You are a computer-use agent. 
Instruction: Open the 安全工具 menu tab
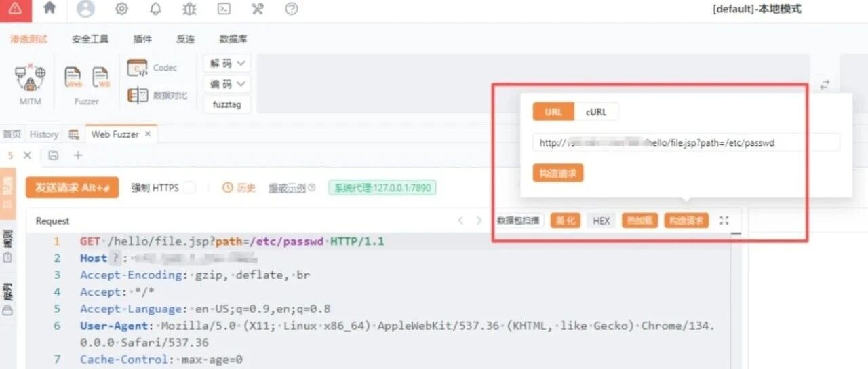90,39
